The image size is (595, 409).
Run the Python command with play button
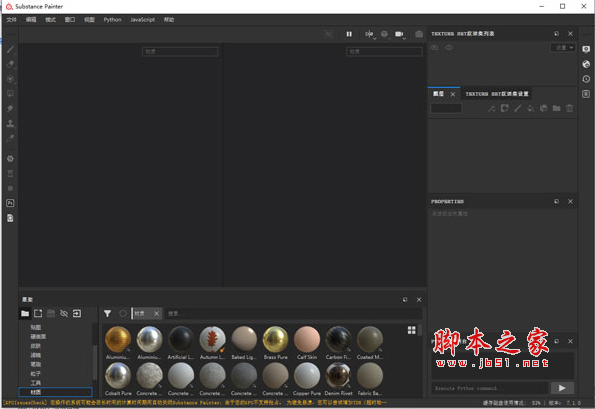tap(562, 388)
